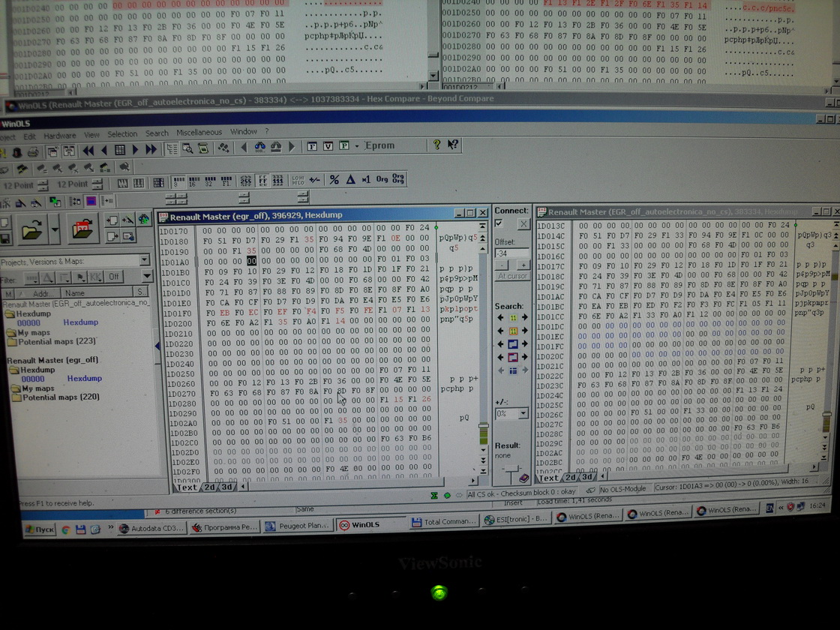This screenshot has width=840, height=630.
Task: Click the fast-forward double arrow icon
Action: click(151, 149)
